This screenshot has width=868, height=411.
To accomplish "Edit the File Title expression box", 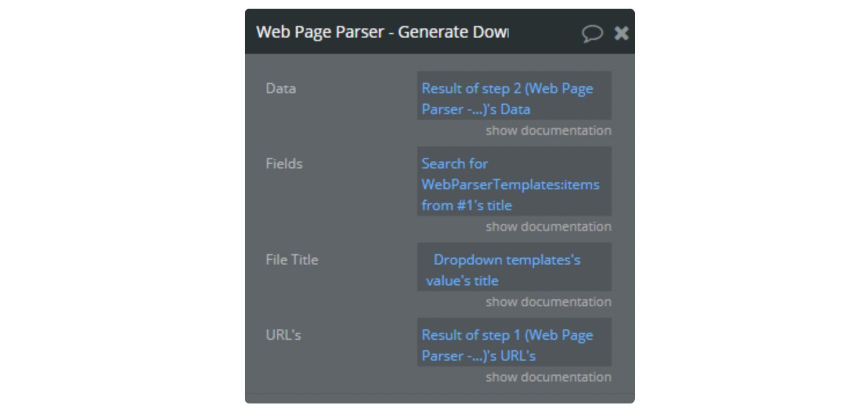I will [x=514, y=267].
